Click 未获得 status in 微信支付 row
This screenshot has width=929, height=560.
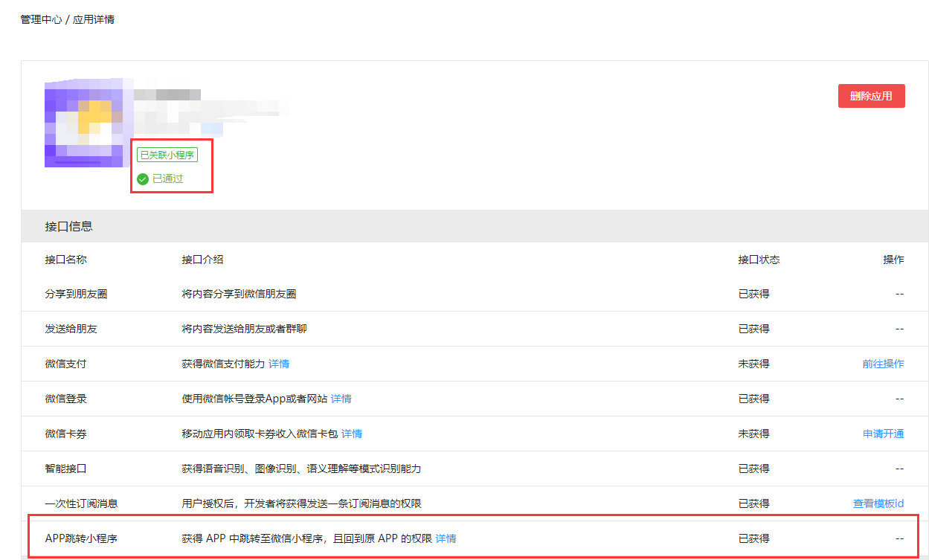point(754,364)
